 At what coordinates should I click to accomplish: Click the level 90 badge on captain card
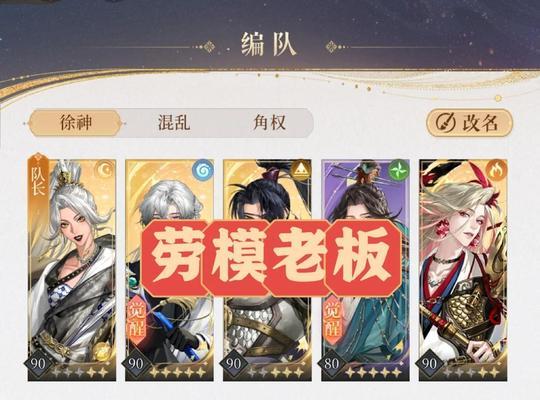38,363
